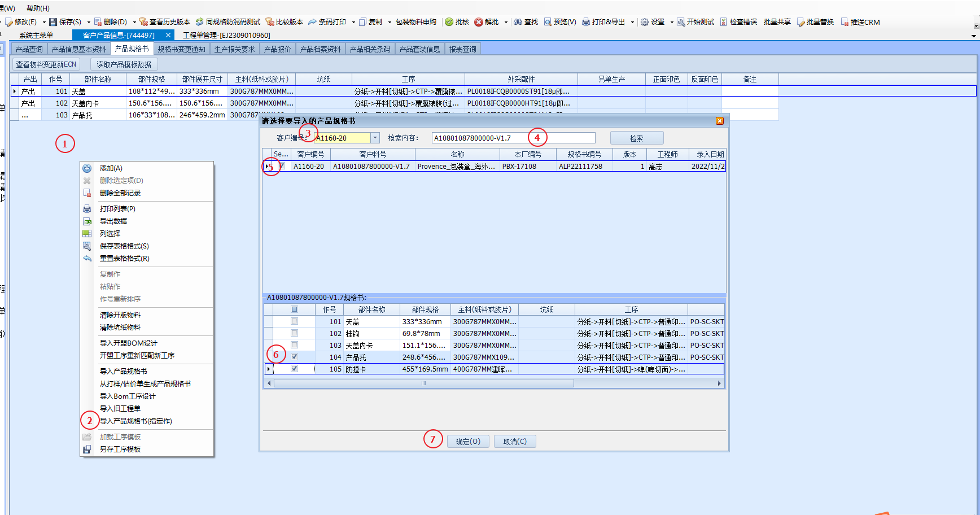Select main grid row 102 天盖内卡
This screenshot has width=980, height=515.
coord(395,103)
